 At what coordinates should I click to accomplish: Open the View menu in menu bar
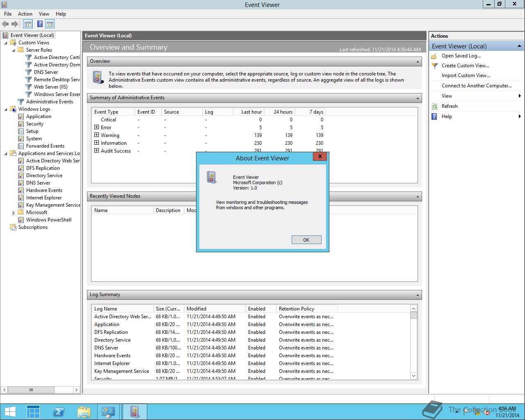pos(44,14)
